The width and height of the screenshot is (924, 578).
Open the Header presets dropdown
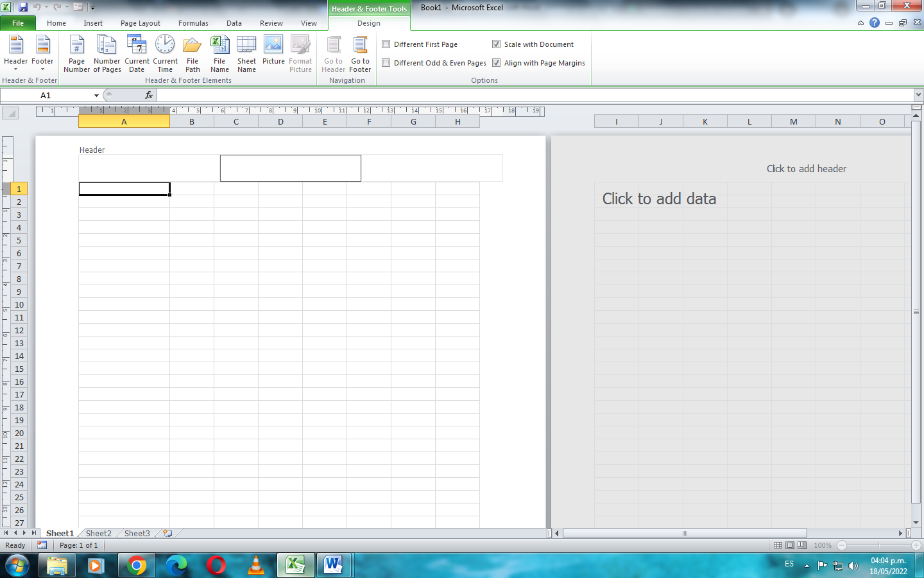[x=15, y=53]
